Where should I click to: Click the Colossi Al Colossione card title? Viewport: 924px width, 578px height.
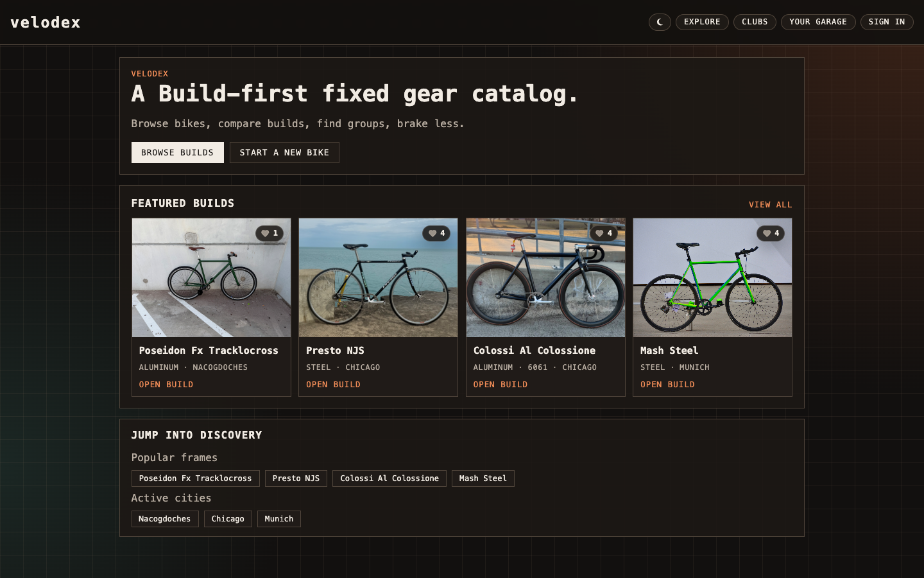[535, 351]
